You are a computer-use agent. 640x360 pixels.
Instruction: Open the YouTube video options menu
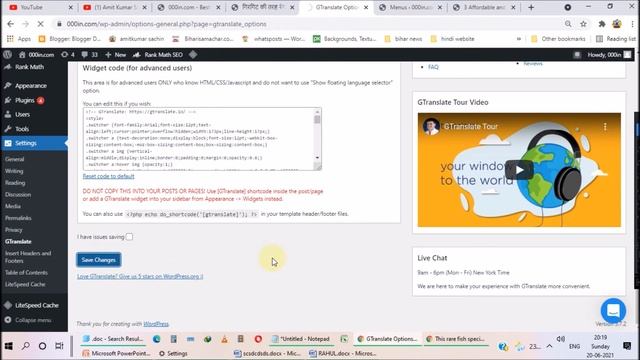click(x=605, y=127)
